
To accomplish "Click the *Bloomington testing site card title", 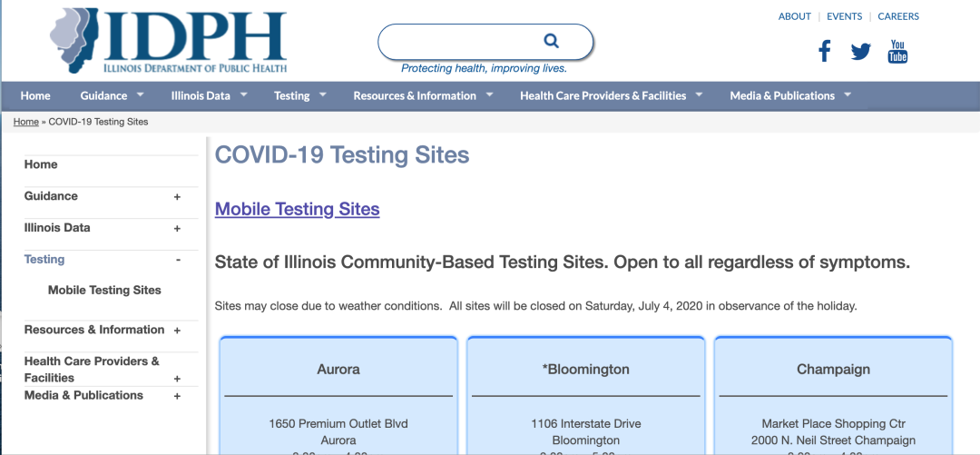I will coord(585,370).
